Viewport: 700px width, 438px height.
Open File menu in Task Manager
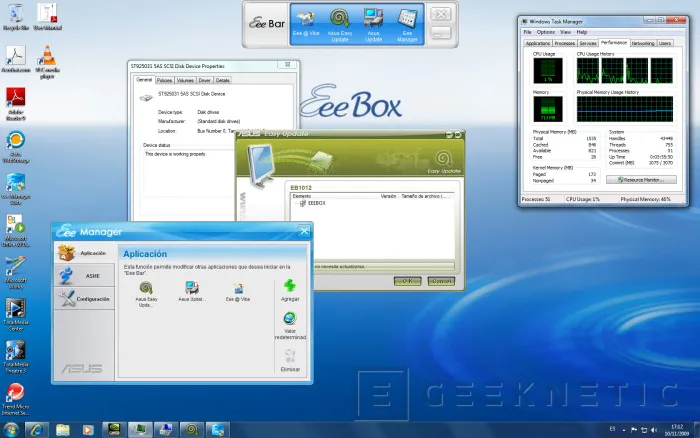coord(527,32)
